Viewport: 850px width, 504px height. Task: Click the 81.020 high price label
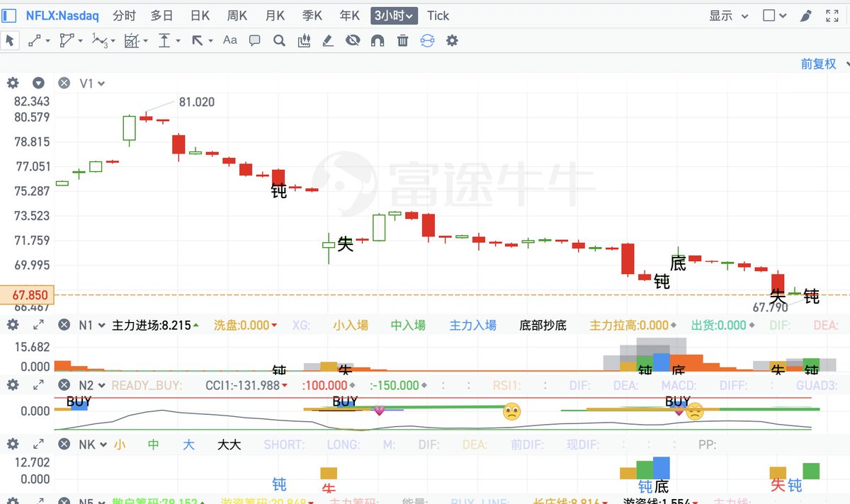[x=196, y=102]
